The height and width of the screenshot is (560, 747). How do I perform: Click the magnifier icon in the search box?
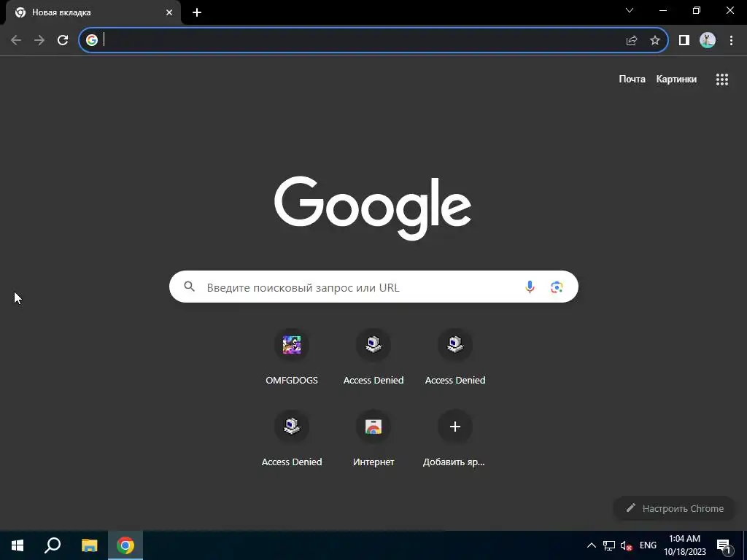pos(190,286)
